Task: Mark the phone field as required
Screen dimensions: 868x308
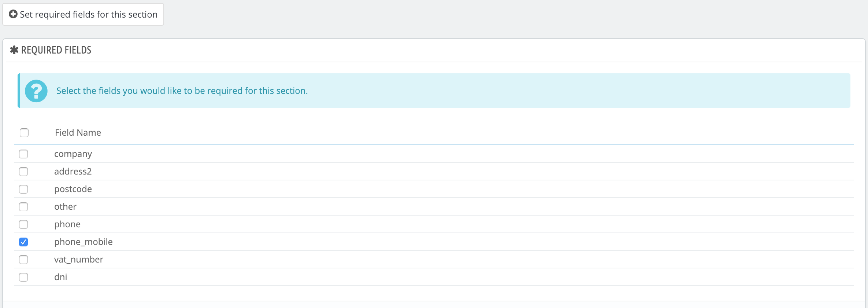Action: coord(23,224)
